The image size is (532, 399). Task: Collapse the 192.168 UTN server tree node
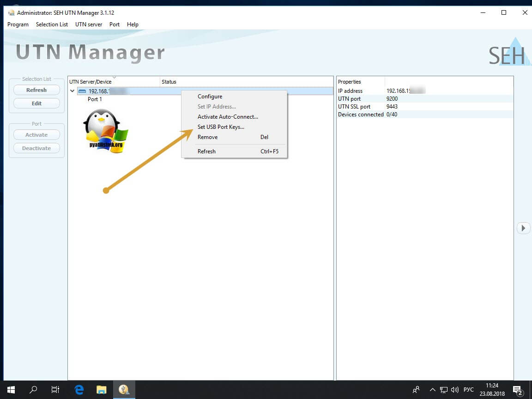coord(72,91)
